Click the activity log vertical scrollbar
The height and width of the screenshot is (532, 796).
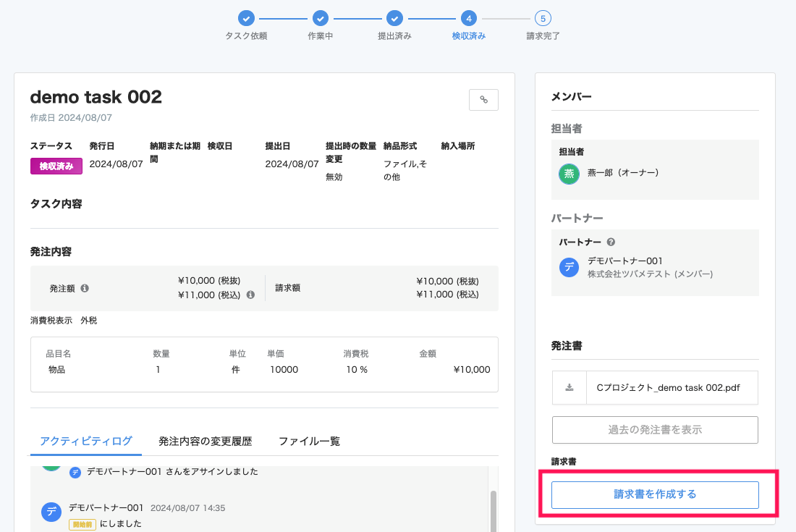pyautogui.click(x=494, y=510)
